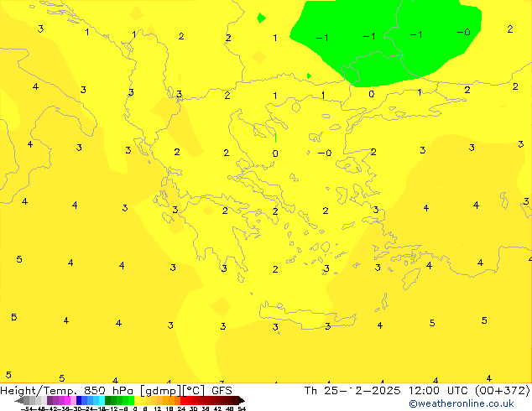
Task: Click the bright red legend swatch above 24
Action: (x=183, y=400)
